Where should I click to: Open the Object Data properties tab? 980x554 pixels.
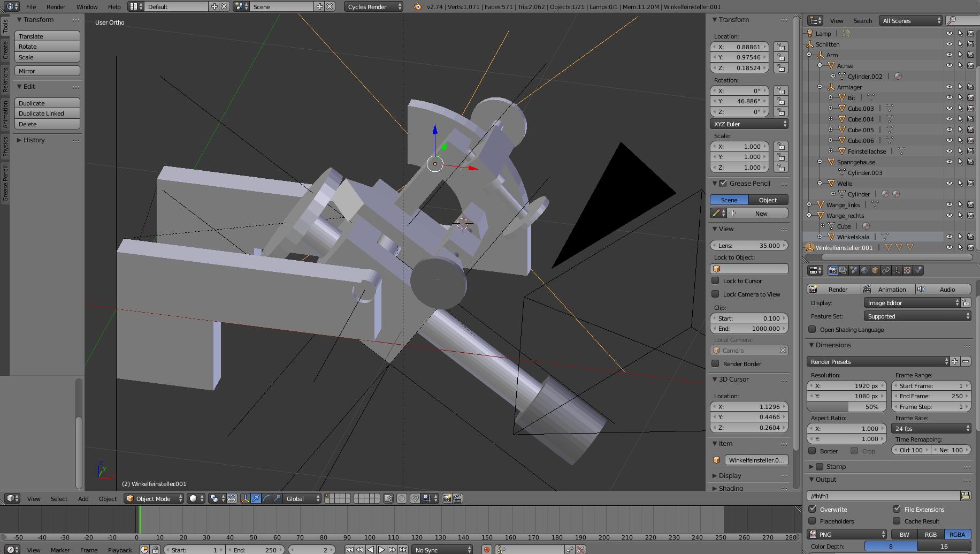[x=897, y=270]
